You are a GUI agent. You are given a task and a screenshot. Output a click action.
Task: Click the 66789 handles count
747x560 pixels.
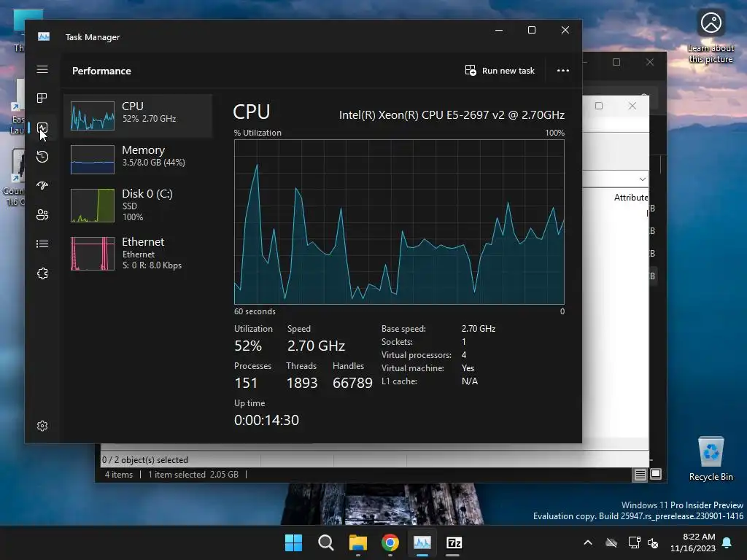coord(352,383)
